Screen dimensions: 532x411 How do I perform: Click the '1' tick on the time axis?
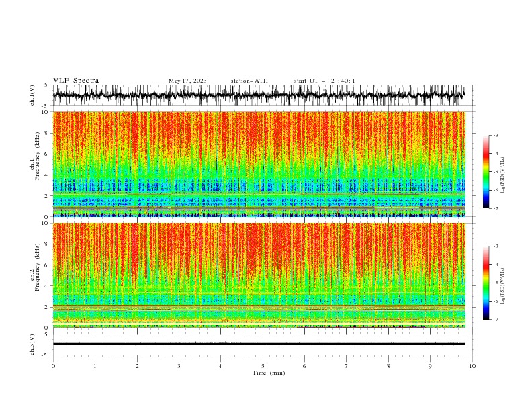pyautogui.click(x=95, y=366)
